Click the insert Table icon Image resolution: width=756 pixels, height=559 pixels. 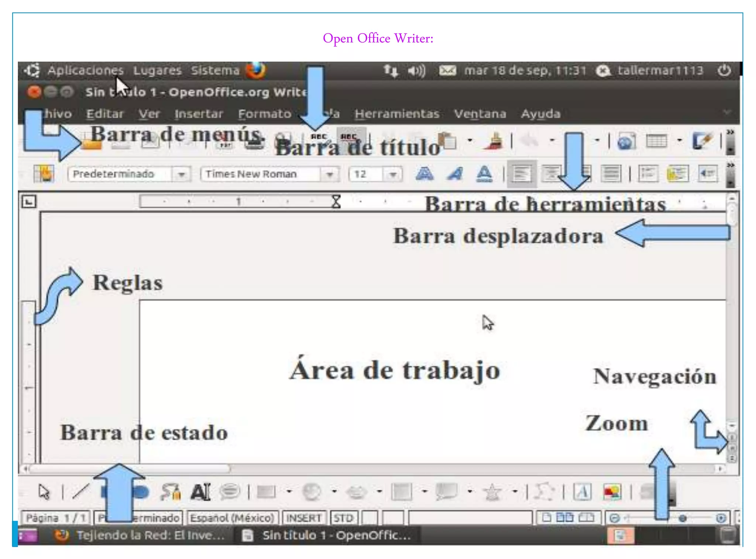[x=656, y=141]
